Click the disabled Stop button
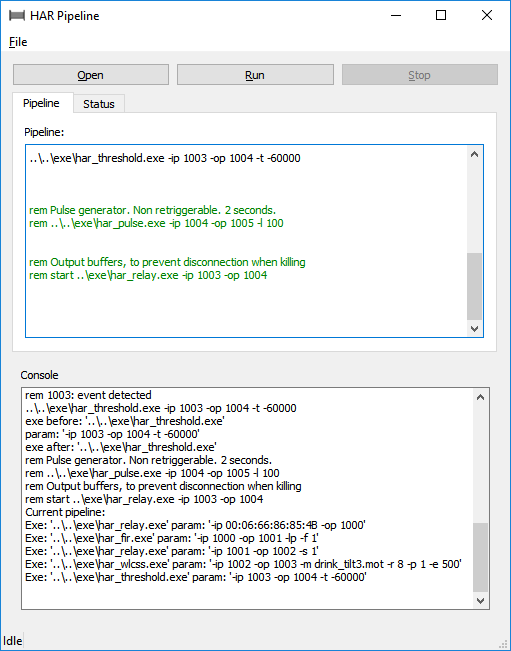The width and height of the screenshot is (511, 651). 419,75
